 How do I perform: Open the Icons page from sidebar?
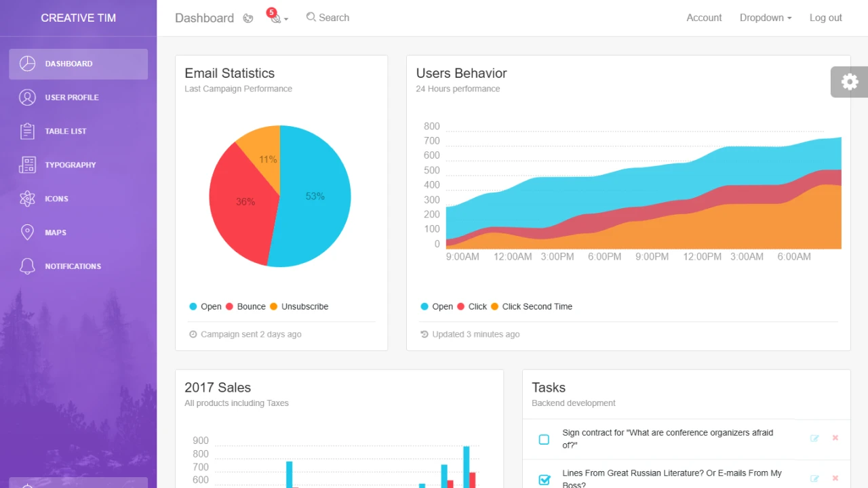point(78,199)
